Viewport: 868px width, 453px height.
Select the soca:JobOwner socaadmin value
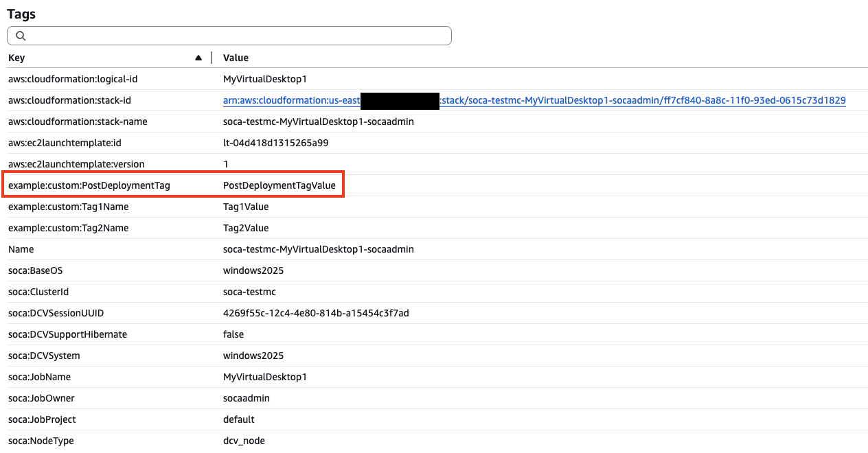247,398
